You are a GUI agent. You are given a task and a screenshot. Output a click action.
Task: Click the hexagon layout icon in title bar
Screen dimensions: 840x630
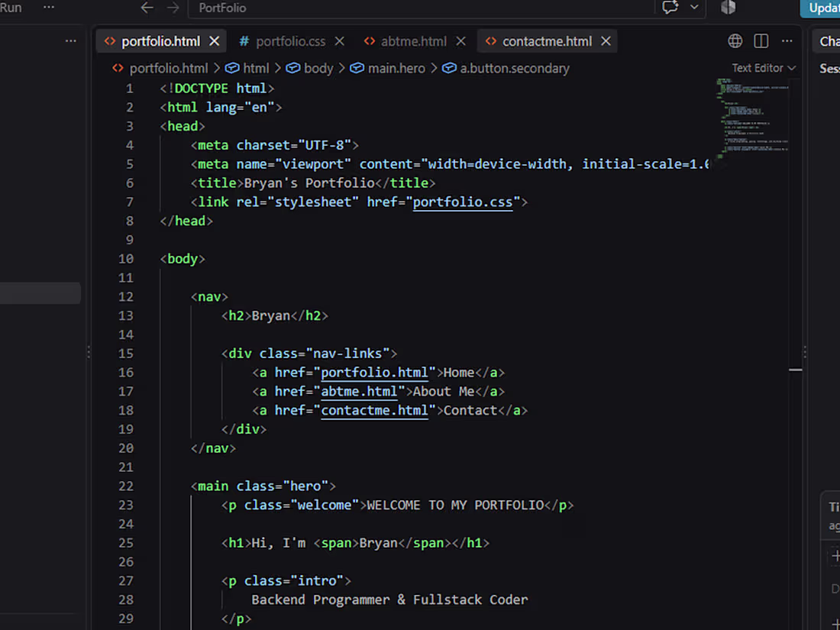(x=728, y=7)
